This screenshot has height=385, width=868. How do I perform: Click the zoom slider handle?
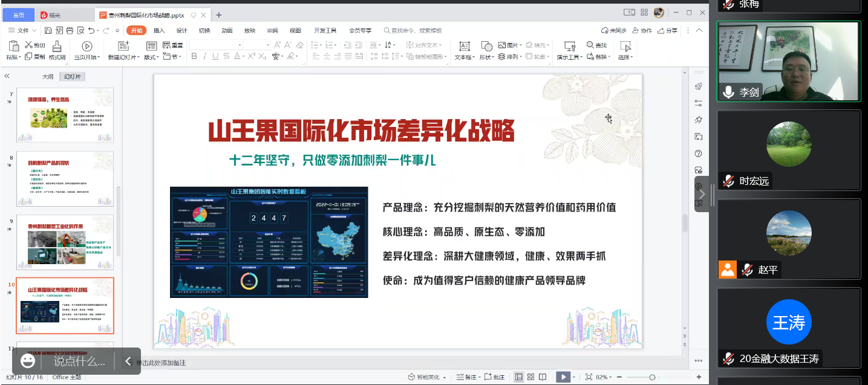pos(652,377)
